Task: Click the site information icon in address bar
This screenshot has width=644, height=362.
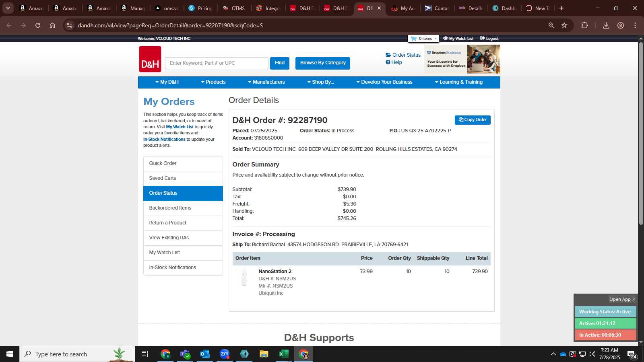Action: click(70, 25)
